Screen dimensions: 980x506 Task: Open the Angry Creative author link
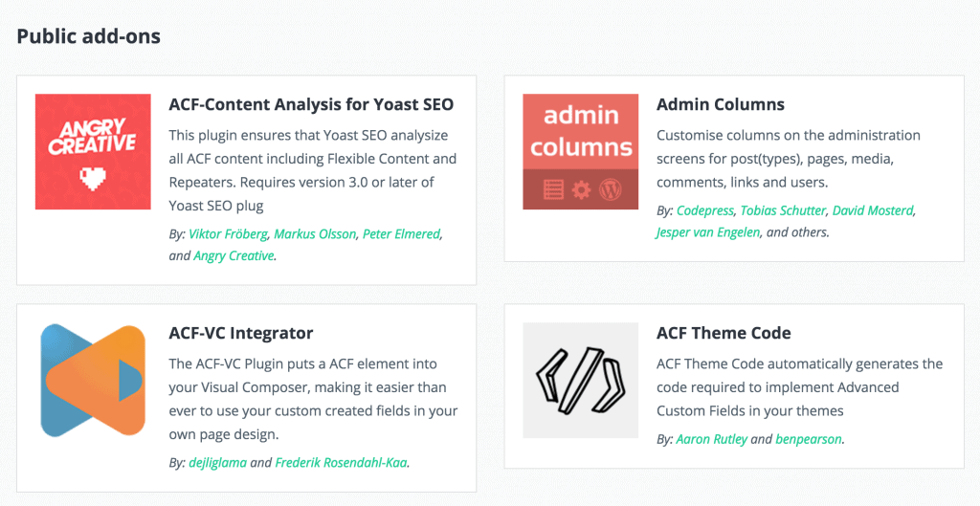[x=234, y=255]
